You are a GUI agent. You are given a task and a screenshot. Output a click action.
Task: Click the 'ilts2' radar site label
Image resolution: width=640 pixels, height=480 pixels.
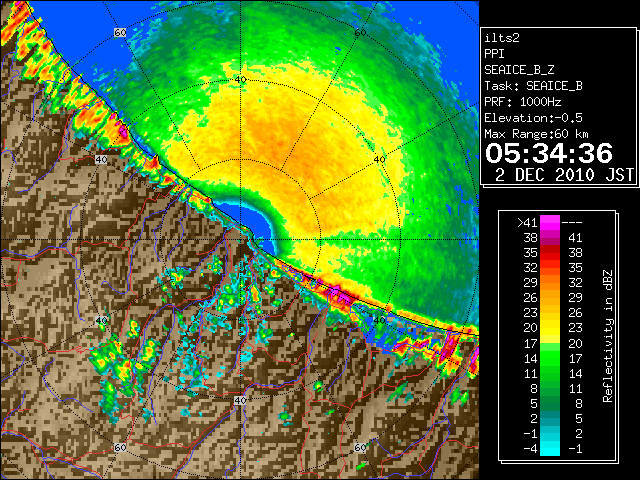[x=502, y=38]
